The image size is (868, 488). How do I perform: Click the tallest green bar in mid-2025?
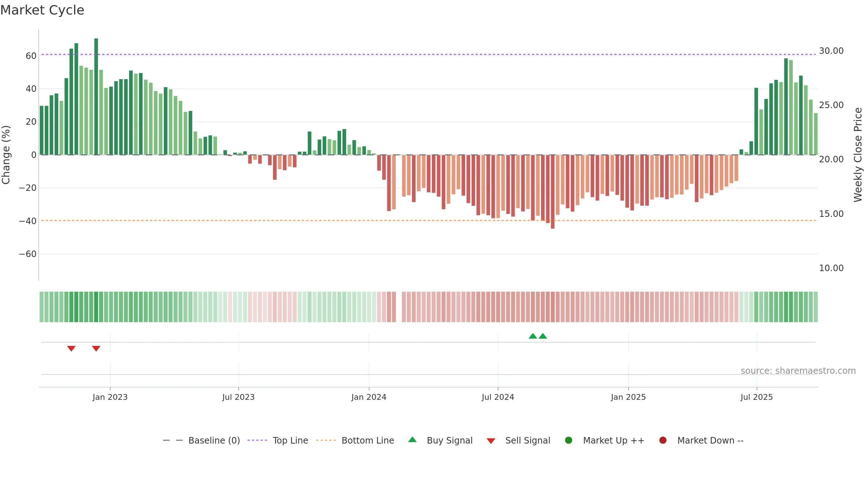(x=786, y=107)
